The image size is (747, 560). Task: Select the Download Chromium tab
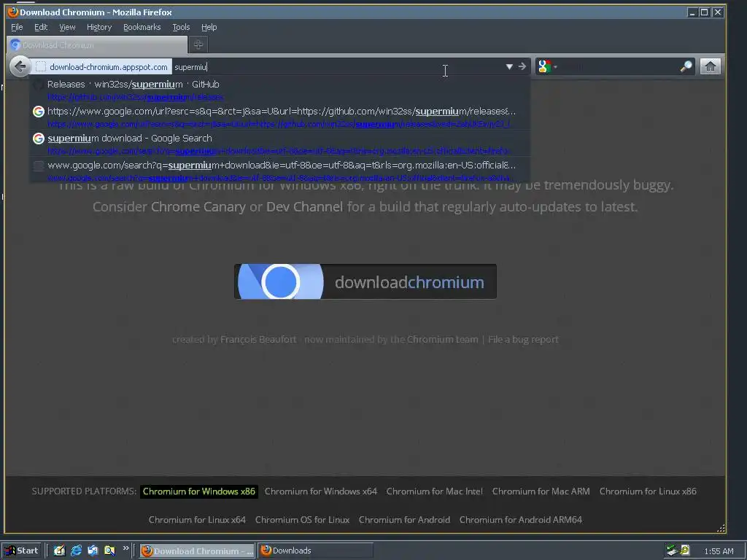(97, 45)
